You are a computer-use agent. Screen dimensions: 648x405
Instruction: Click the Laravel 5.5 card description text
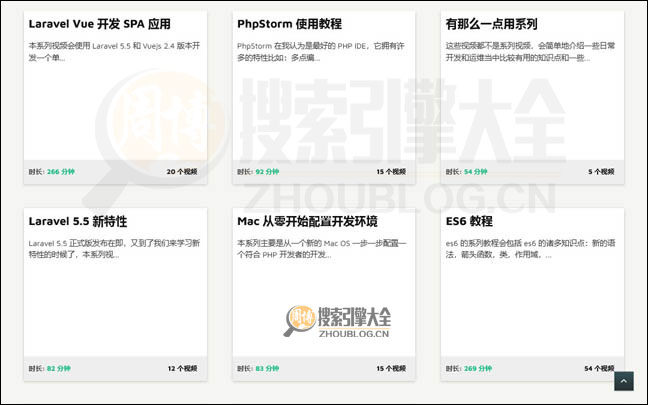[x=112, y=248]
